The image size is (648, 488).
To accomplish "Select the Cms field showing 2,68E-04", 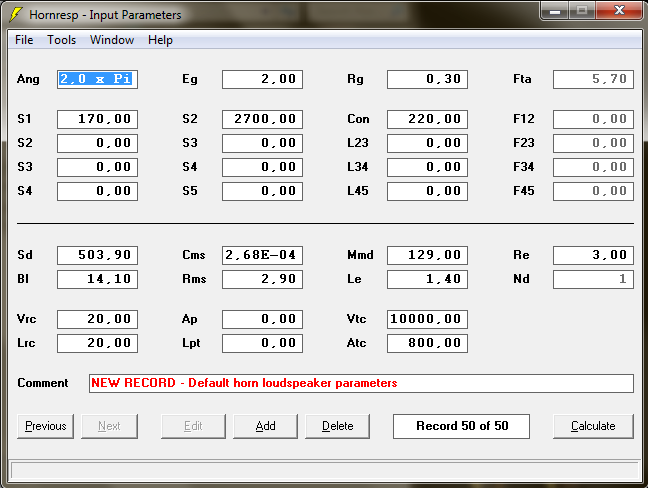I will (x=262, y=255).
